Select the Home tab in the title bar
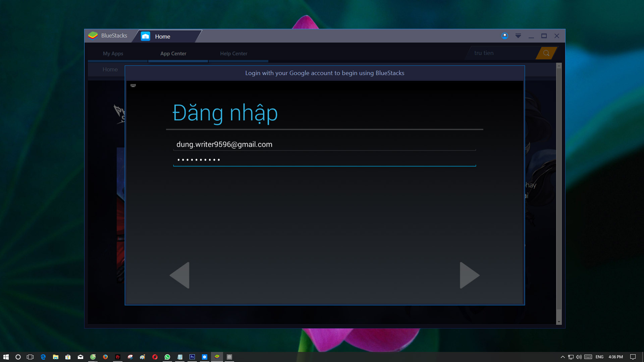The width and height of the screenshot is (644, 362). click(x=162, y=37)
